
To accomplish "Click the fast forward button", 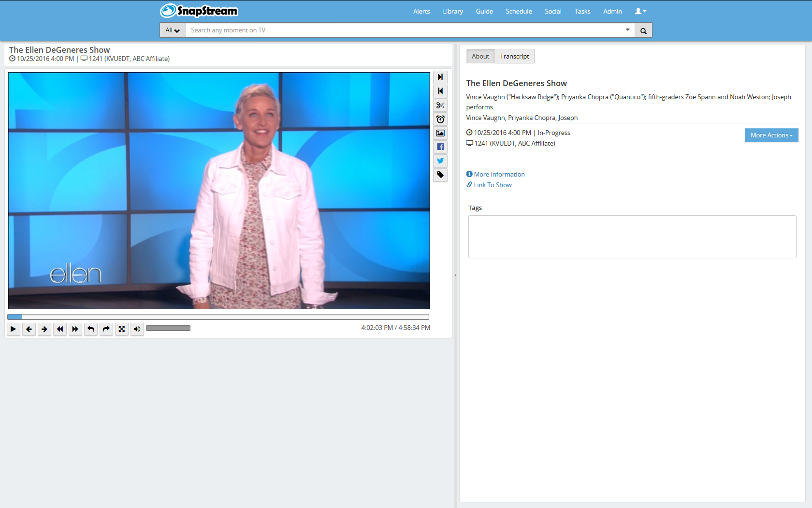I will 75,329.
